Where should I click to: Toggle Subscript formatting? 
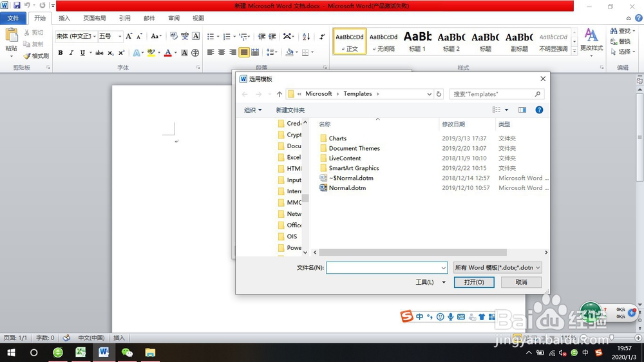point(111,53)
